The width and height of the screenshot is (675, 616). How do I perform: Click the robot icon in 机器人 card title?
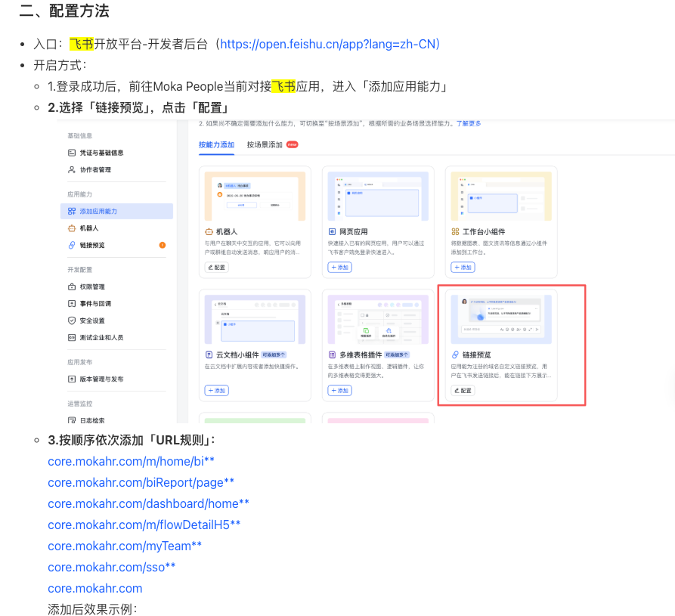pos(209,231)
